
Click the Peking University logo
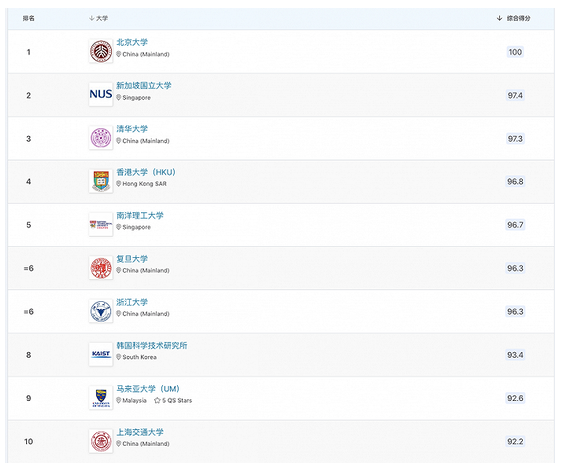(101, 51)
